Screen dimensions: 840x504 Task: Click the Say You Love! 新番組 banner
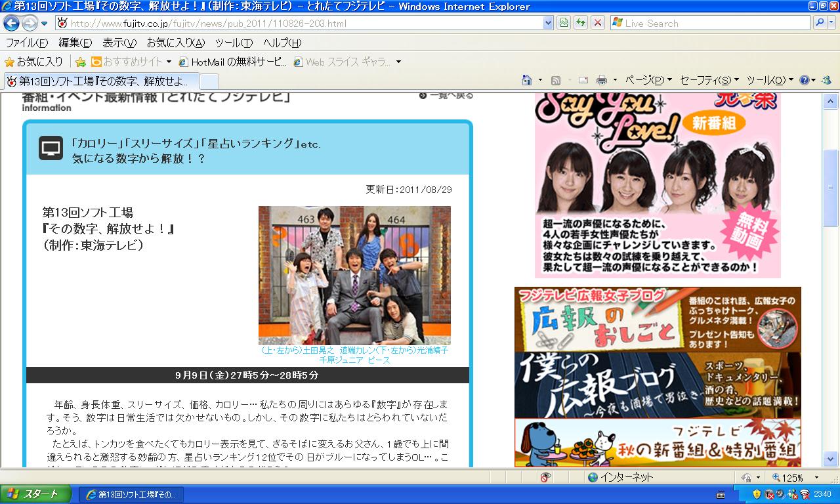pyautogui.click(x=658, y=185)
